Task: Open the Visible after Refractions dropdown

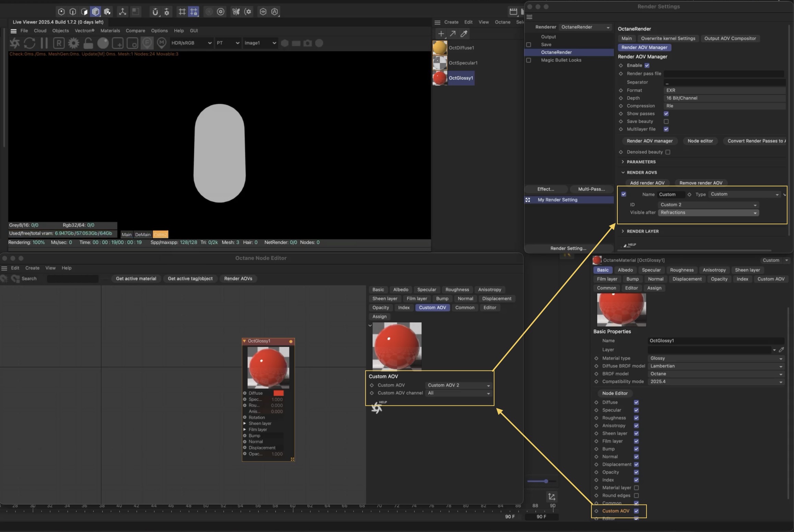Action: 708,213
